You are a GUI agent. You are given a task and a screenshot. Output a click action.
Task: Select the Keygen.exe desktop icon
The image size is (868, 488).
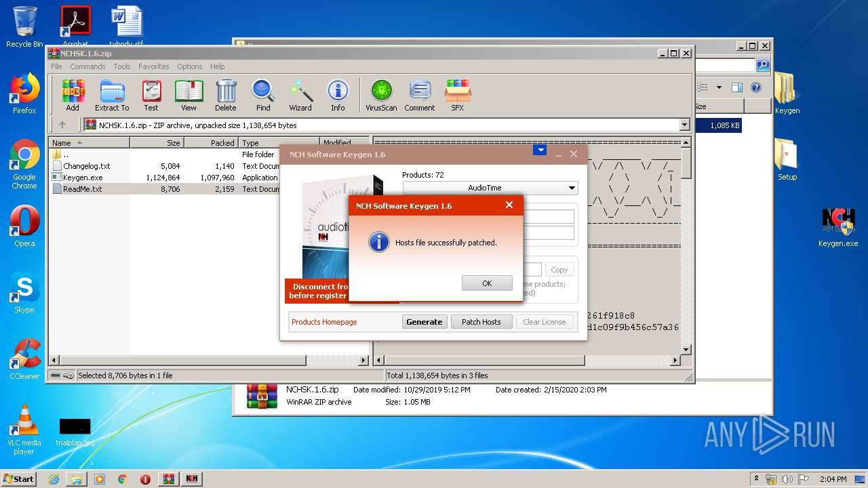(838, 226)
